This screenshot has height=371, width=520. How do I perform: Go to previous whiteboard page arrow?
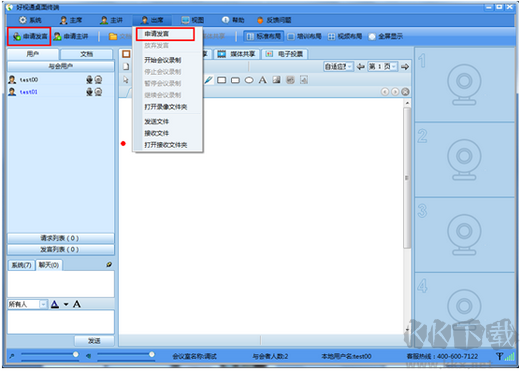360,67
